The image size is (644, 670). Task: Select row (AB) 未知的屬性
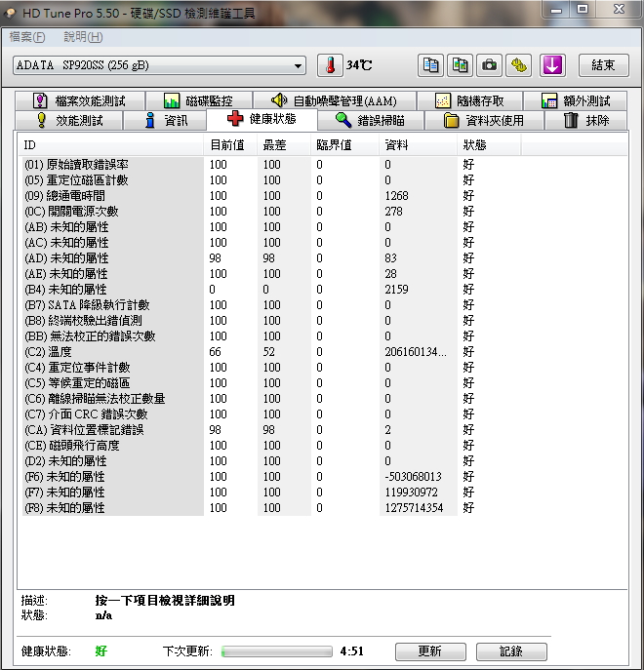coord(272,227)
